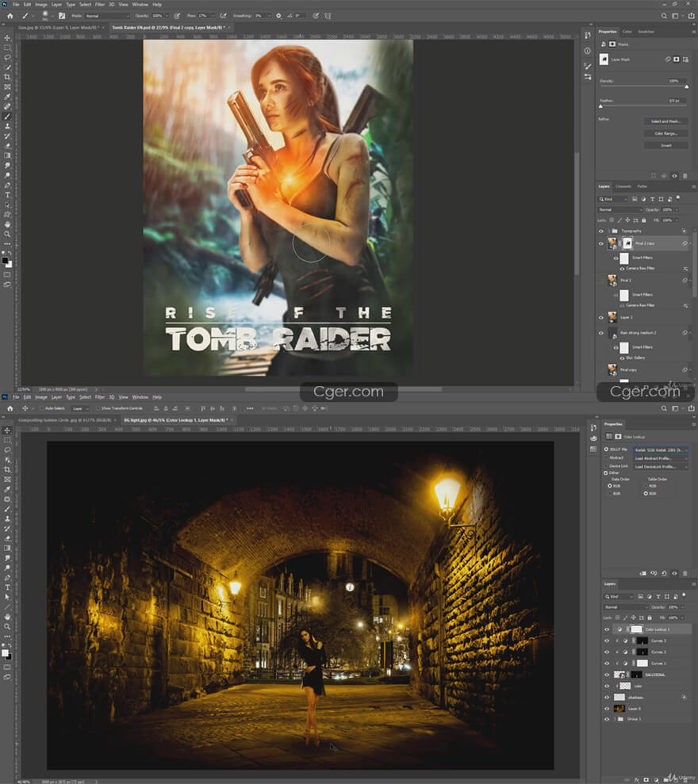Open the Gun.jpg document tab
This screenshot has width=698, height=784.
point(59,28)
